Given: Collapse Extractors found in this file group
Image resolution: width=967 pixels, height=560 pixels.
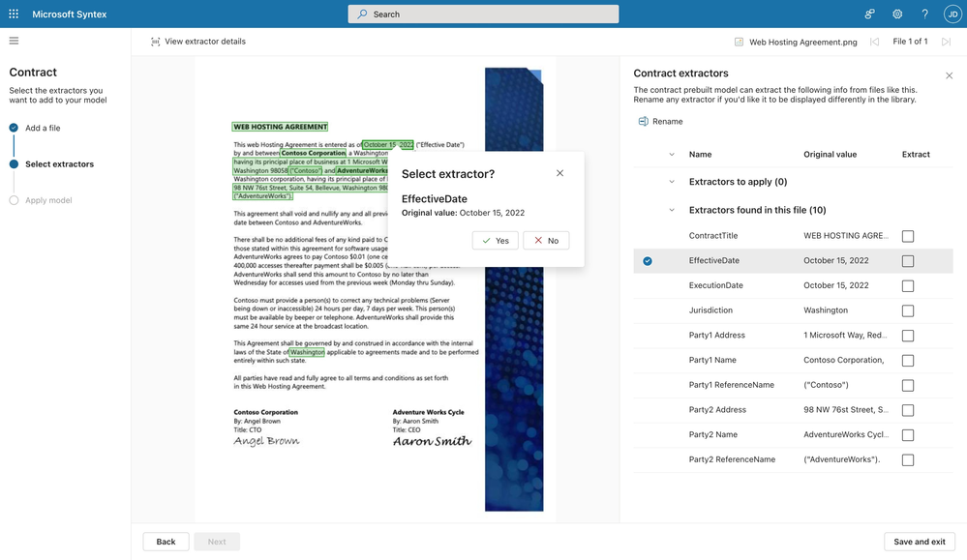Looking at the screenshot, I should (x=672, y=210).
